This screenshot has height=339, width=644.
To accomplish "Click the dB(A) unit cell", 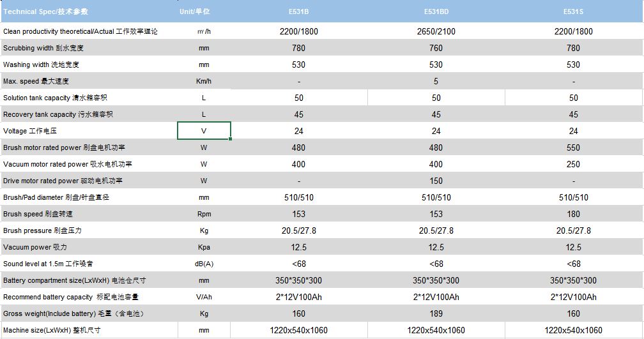I will (x=204, y=264).
